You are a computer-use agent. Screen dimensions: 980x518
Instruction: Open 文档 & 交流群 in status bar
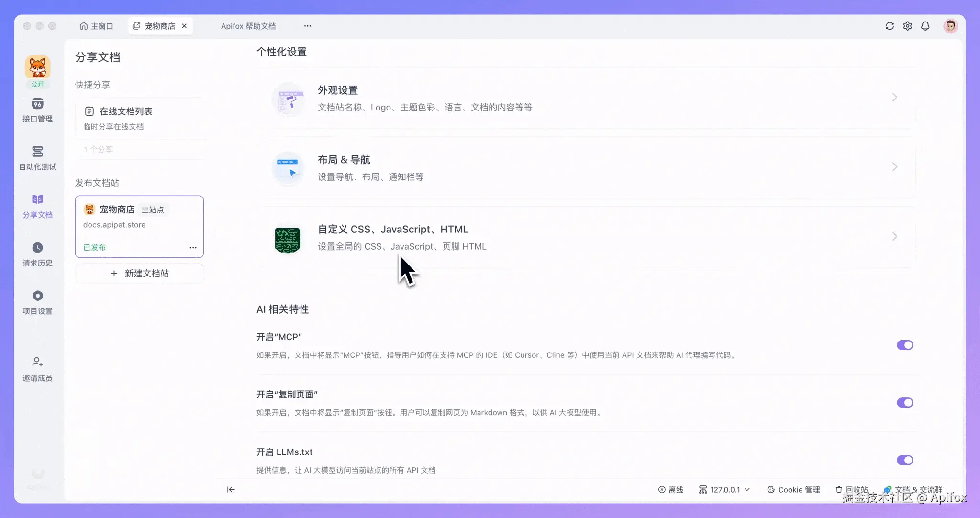(913, 490)
